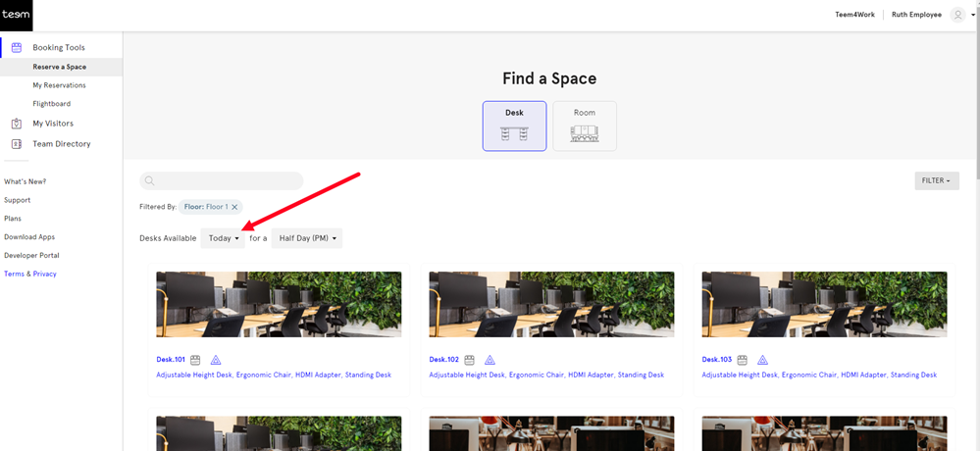This screenshot has height=451, width=980.
Task: Click the Desk.103 photo thumbnail
Action: tap(824, 304)
